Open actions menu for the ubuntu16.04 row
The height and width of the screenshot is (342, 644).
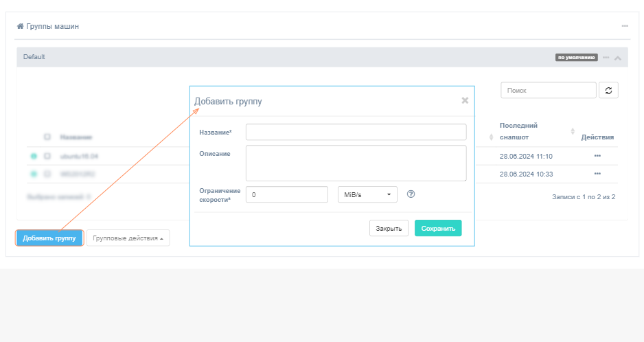pyautogui.click(x=597, y=156)
